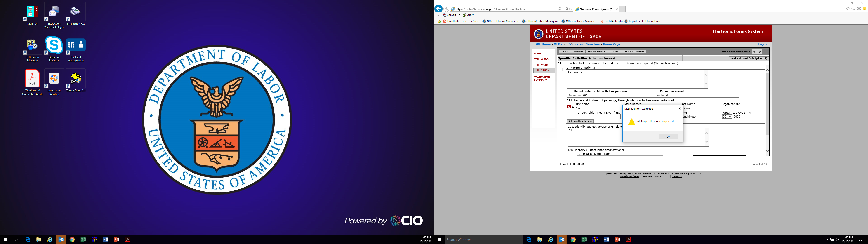Close the Message from webpage dialog

679,108
